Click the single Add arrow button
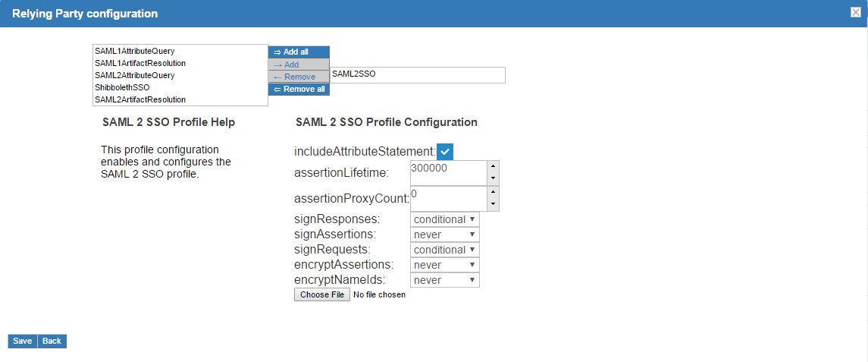The width and height of the screenshot is (868, 362). [x=299, y=65]
